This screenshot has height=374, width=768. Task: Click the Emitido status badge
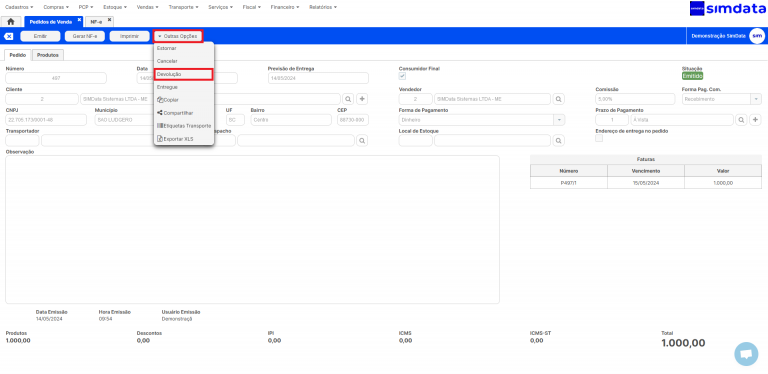point(693,76)
